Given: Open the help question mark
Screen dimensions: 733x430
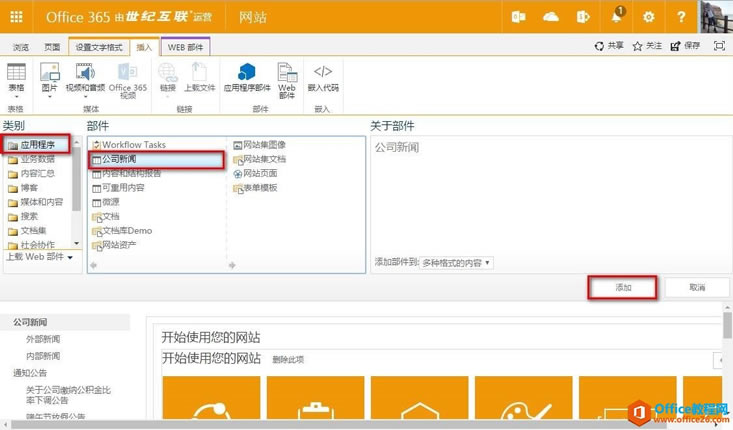Looking at the screenshot, I should click(681, 17).
